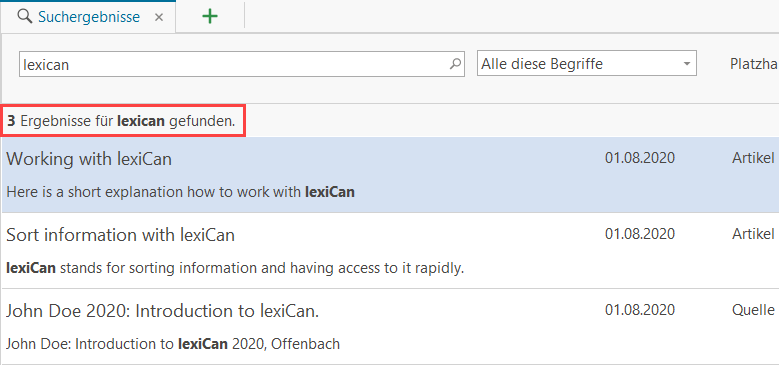The width and height of the screenshot is (779, 365).
Task: Open a new tab with the green plus
Action: coord(210,16)
